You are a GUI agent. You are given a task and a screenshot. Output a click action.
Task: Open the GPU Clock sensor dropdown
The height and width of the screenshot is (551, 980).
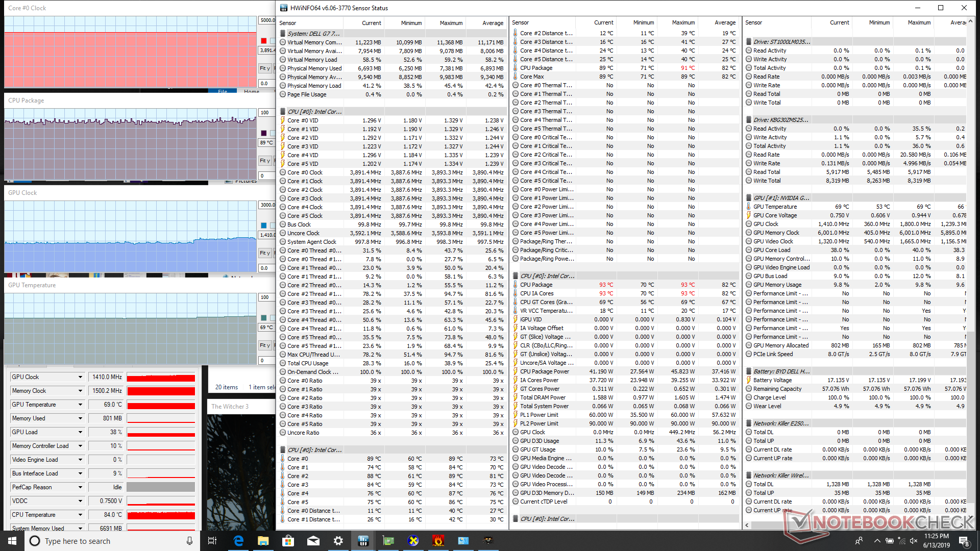click(80, 377)
